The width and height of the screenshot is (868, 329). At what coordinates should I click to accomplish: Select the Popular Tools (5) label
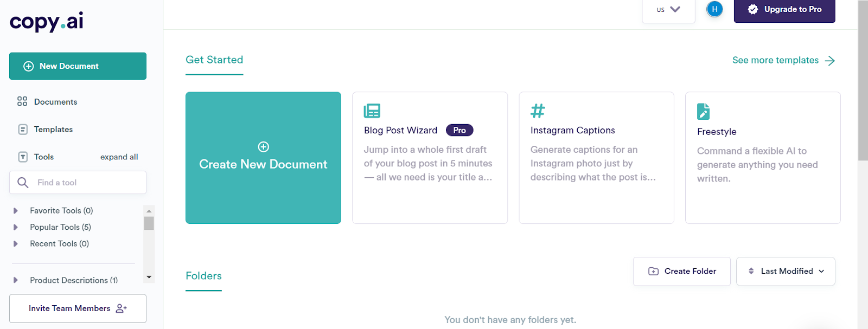[60, 227]
